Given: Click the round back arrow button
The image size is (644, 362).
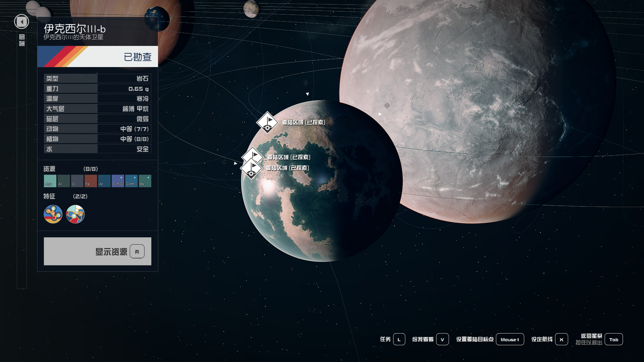Looking at the screenshot, I should coord(21,22).
